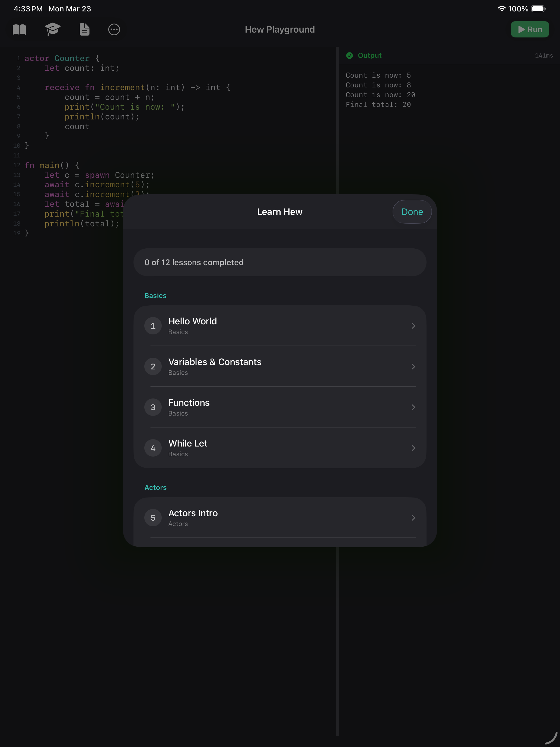Click output line 'Final total: 20'
Screen dimensions: 560x747
pos(378,105)
